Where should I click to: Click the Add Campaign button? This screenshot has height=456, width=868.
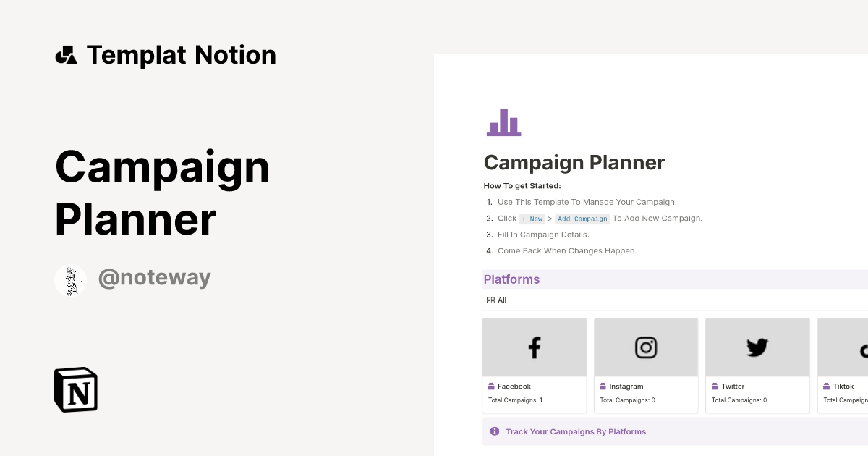pos(583,219)
